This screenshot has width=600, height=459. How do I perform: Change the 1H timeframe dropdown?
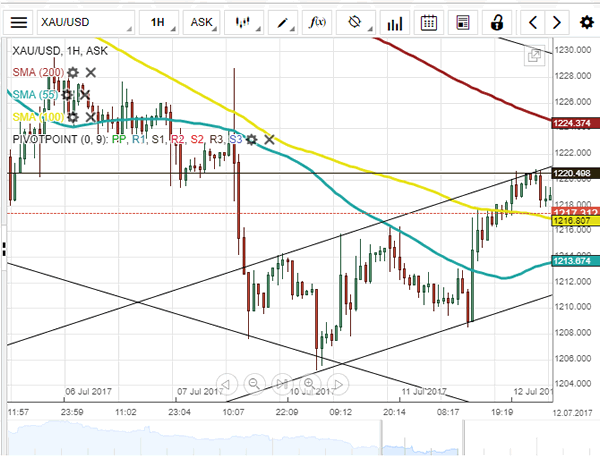pyautogui.click(x=159, y=23)
